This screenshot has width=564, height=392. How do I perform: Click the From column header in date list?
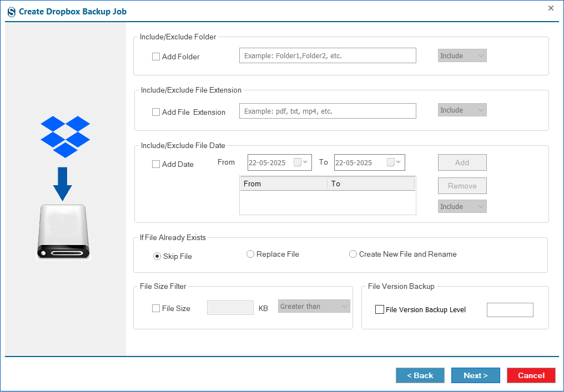point(284,184)
